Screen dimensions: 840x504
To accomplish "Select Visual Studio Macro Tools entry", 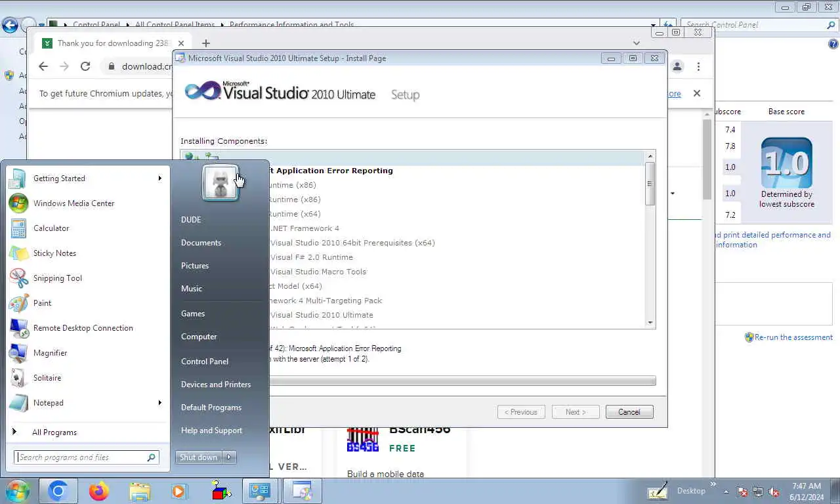I will [318, 272].
